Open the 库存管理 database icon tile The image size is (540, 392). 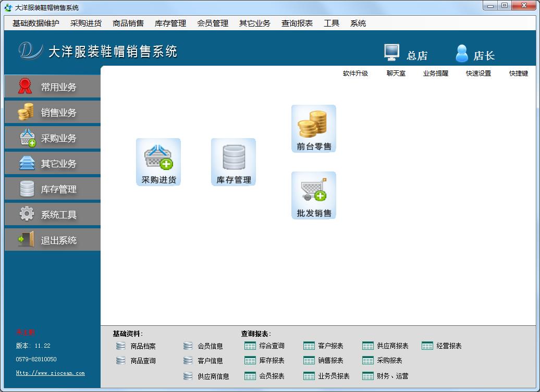tap(234, 162)
